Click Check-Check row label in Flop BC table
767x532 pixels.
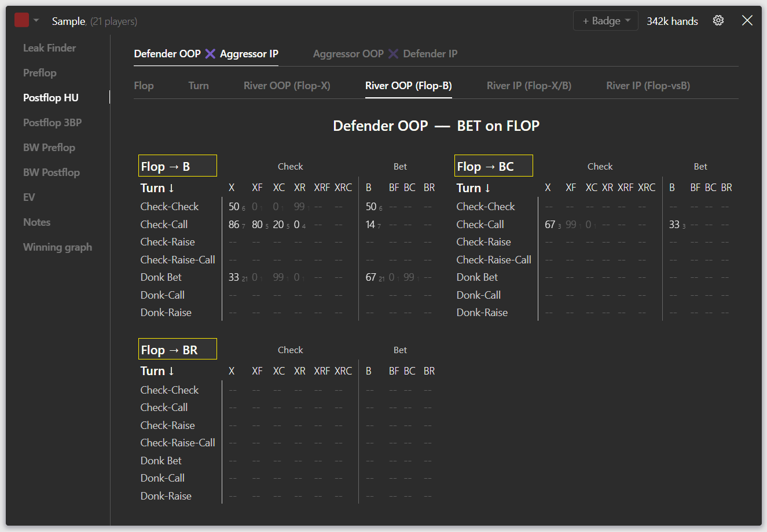486,207
